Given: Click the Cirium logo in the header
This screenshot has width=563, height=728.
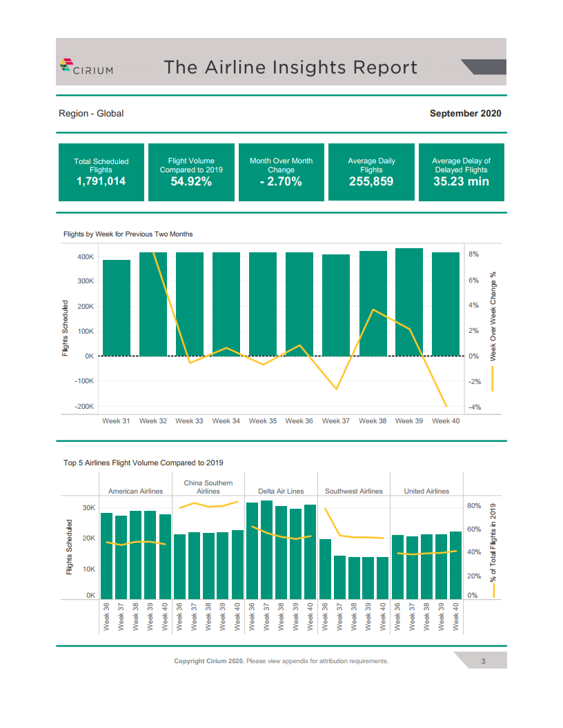Looking at the screenshot, I should pyautogui.click(x=87, y=67).
